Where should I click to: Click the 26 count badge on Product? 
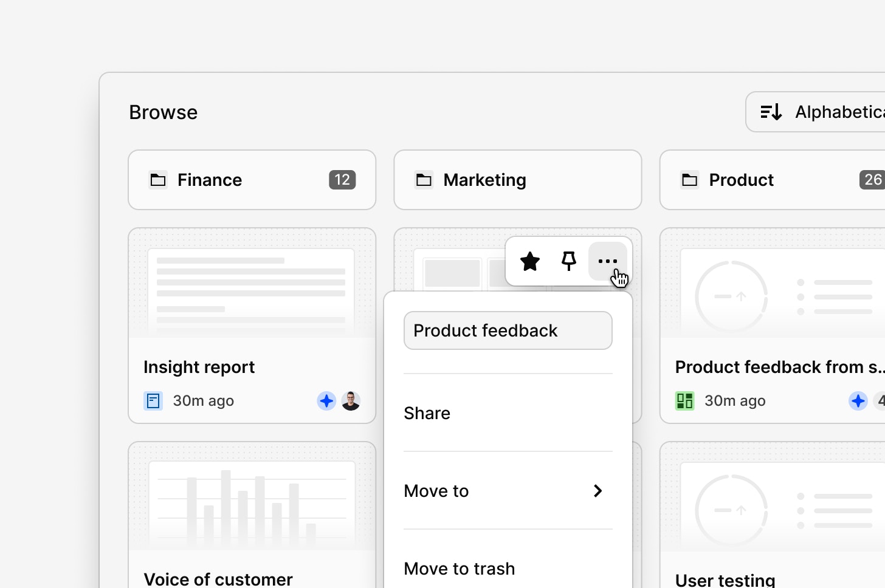[x=872, y=180]
